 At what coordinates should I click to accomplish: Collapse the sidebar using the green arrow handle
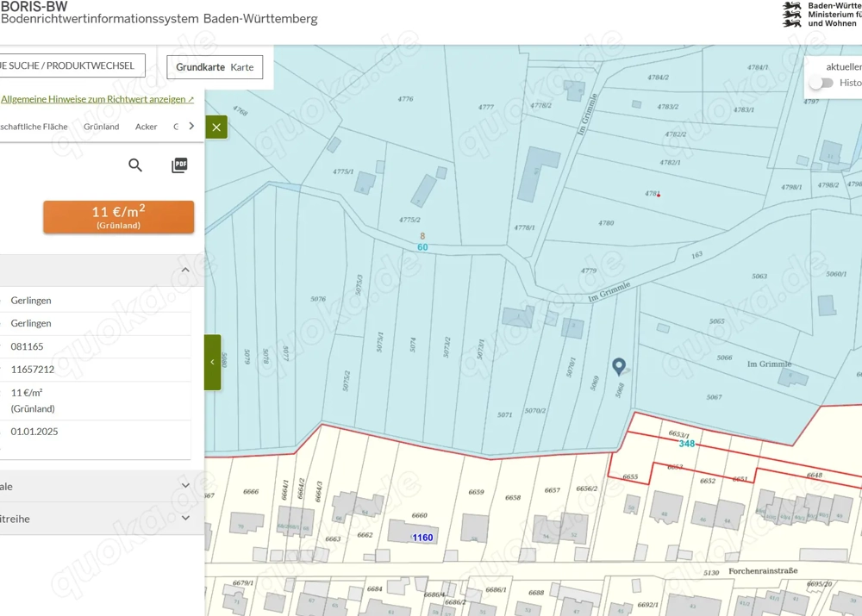click(213, 362)
